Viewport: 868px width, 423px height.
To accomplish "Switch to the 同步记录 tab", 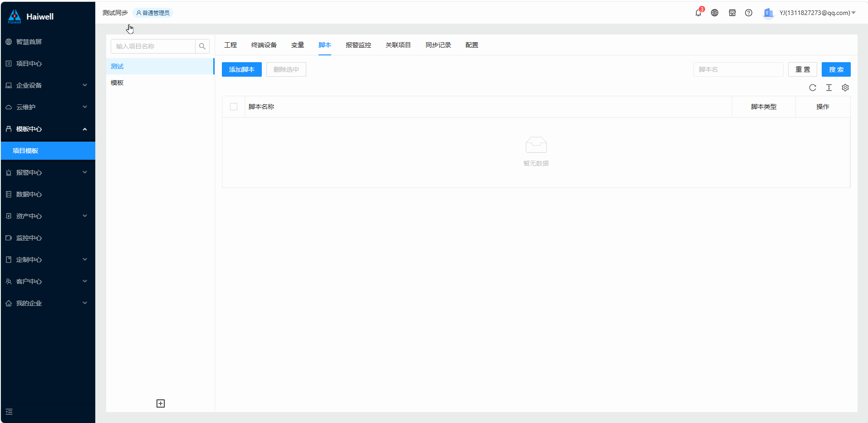I will [438, 45].
